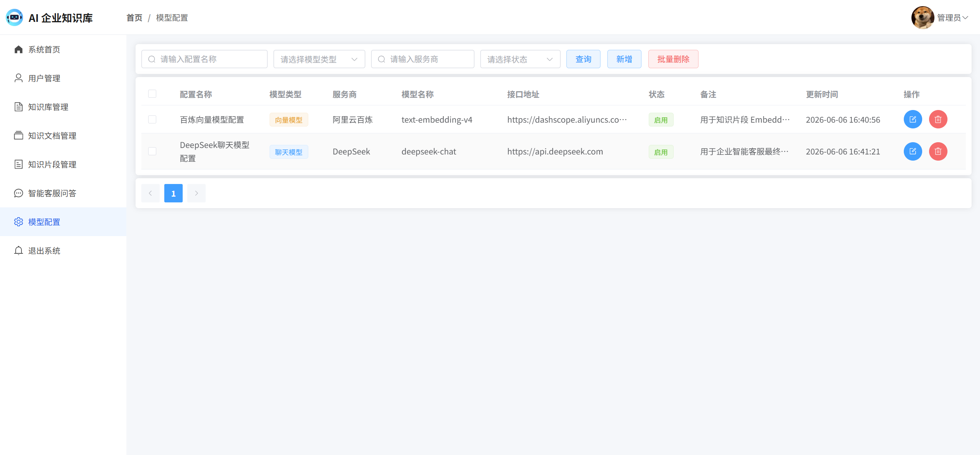This screenshot has width=980, height=455.
Task: Go to previous page arrow
Action: click(151, 193)
